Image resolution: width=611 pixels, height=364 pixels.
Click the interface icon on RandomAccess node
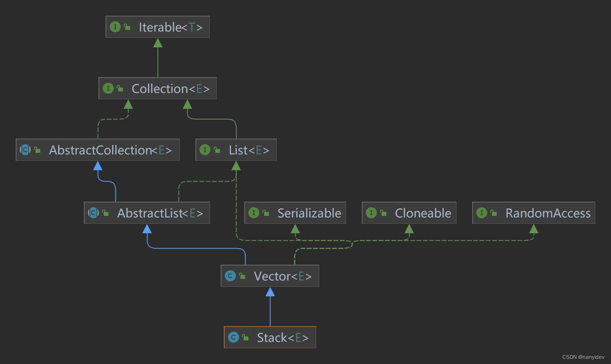[482, 213]
